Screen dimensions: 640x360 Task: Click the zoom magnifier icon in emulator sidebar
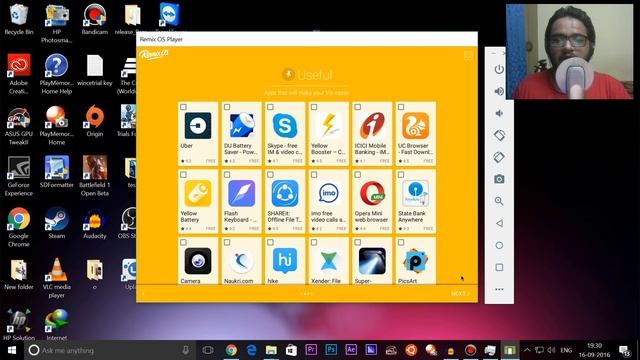[499, 201]
